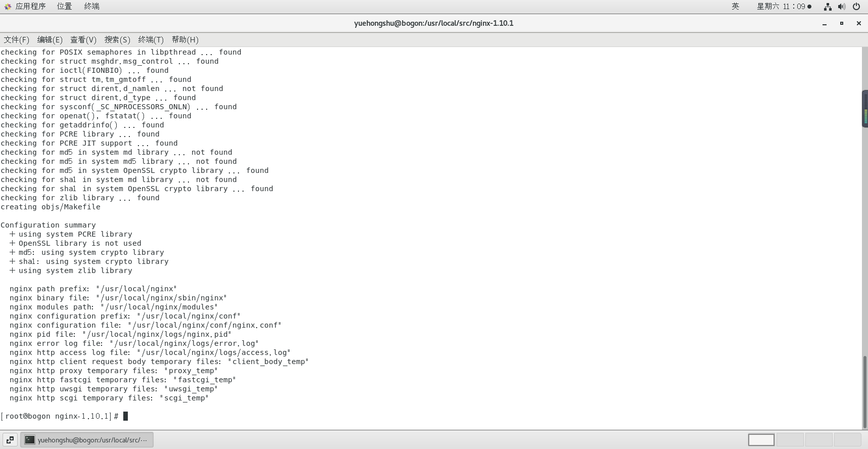Click the terminal vertical scrollbar thumb
Viewport: 868px width, 449px height.
click(x=865, y=392)
